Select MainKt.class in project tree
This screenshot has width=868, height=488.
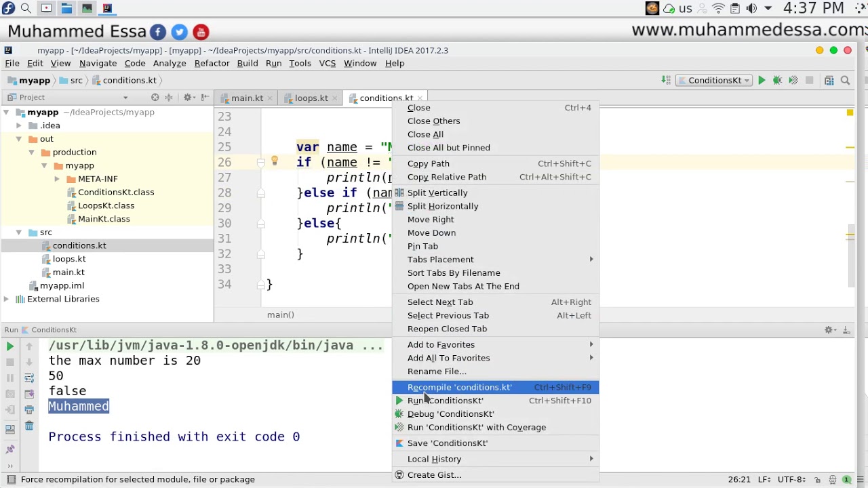click(x=104, y=219)
